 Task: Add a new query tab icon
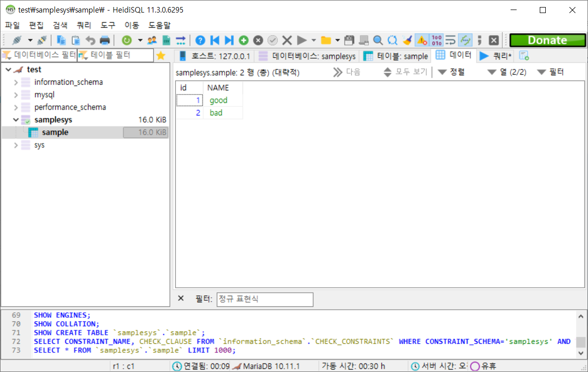(524, 56)
